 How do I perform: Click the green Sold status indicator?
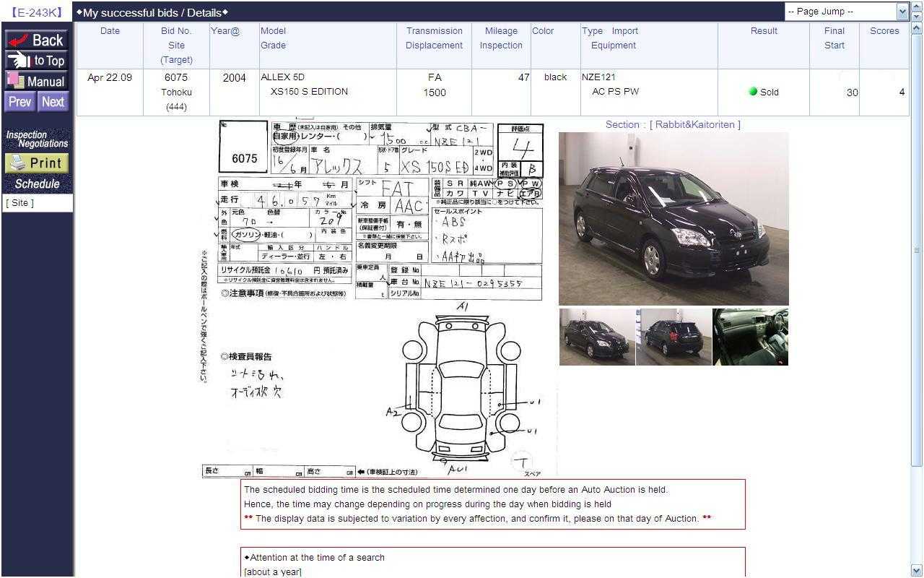pyautogui.click(x=753, y=92)
